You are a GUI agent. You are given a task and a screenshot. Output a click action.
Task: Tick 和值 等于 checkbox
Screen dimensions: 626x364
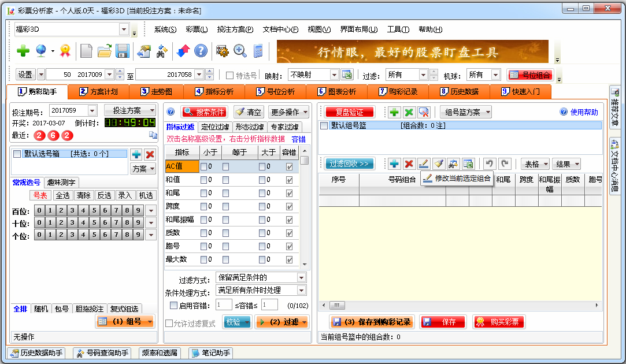coord(225,180)
